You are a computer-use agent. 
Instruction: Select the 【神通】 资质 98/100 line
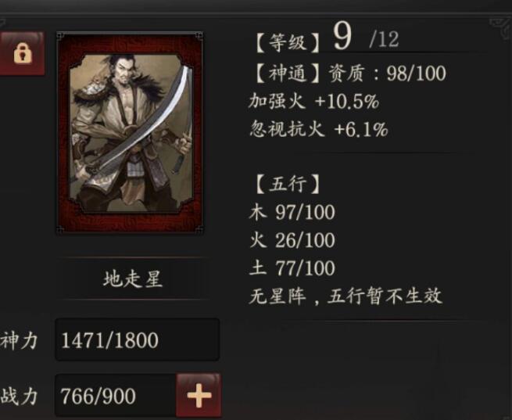(x=350, y=73)
